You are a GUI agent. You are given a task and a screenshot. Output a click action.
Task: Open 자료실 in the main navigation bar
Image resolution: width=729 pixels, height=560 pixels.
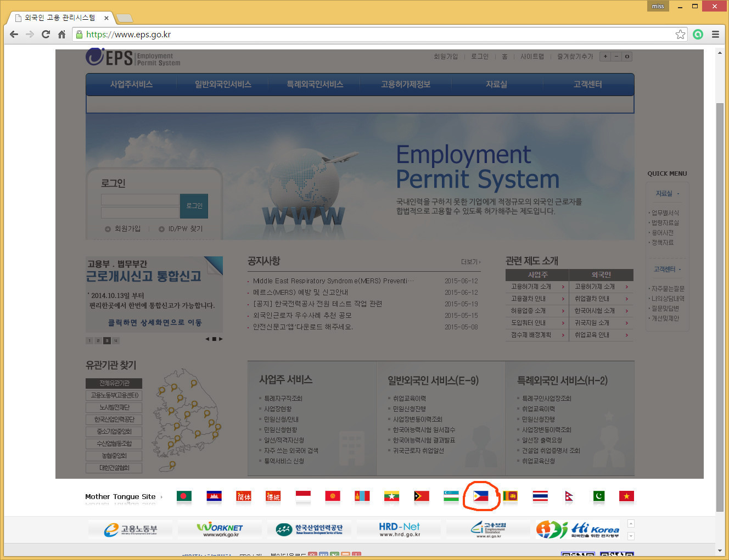click(x=496, y=84)
